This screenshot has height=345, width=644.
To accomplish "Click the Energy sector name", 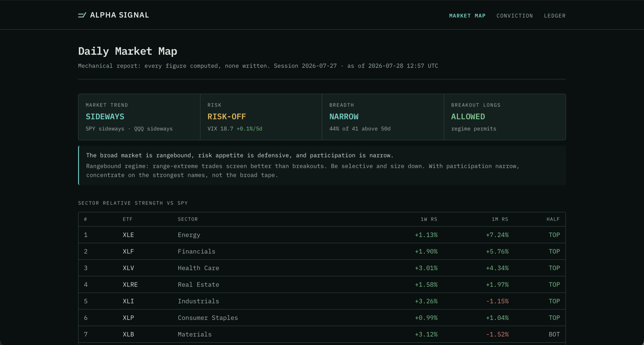I will coord(189,235).
